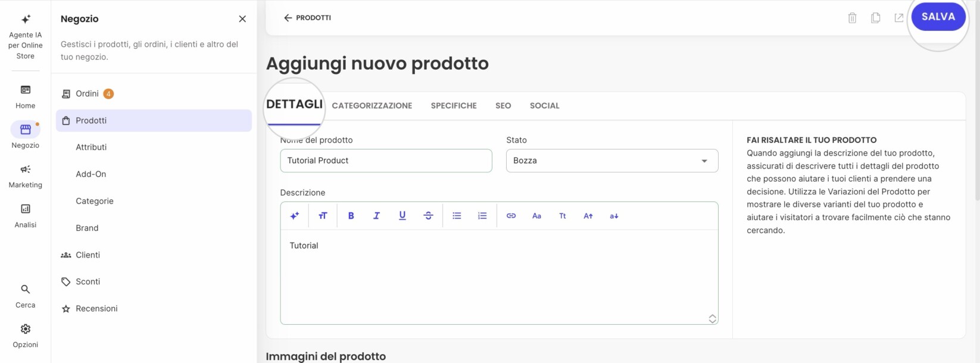980x363 pixels.
Task: Click the description editor resize handle
Action: point(712,319)
